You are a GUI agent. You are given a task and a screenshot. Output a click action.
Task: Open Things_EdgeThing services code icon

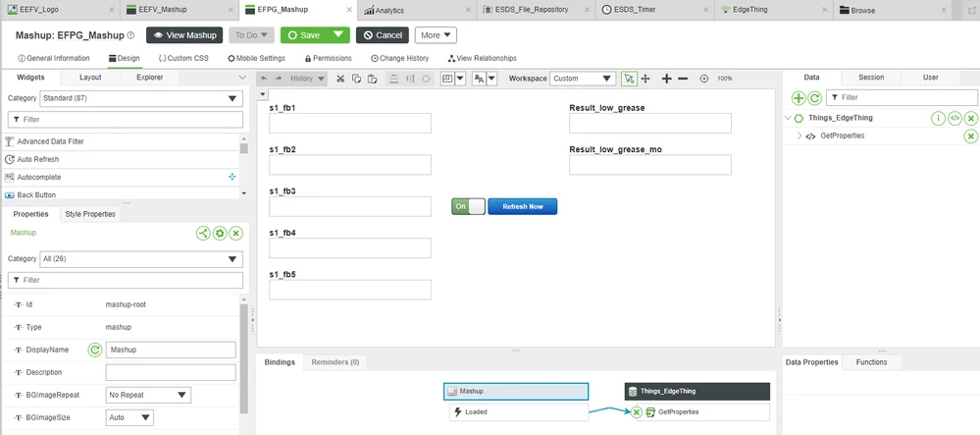(x=954, y=118)
